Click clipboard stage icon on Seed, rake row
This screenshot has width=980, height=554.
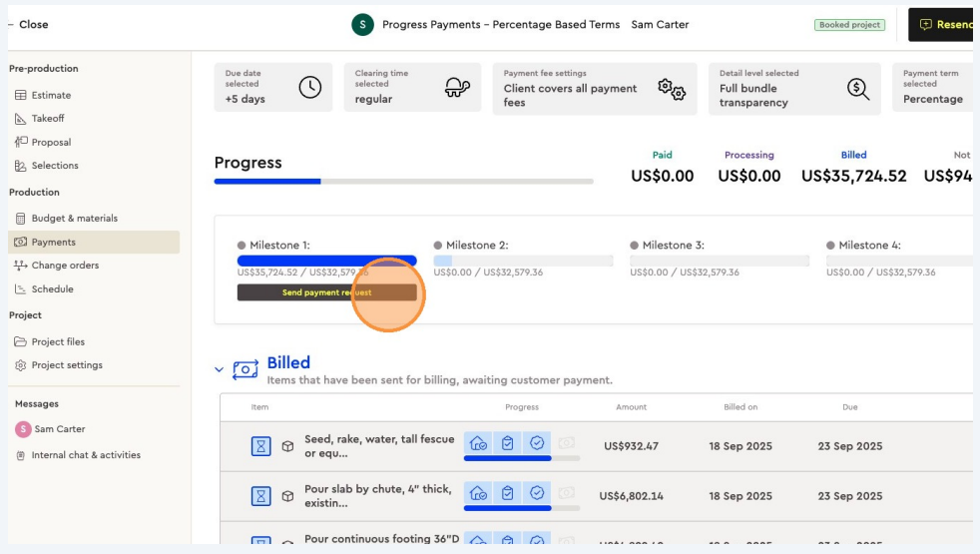507,443
